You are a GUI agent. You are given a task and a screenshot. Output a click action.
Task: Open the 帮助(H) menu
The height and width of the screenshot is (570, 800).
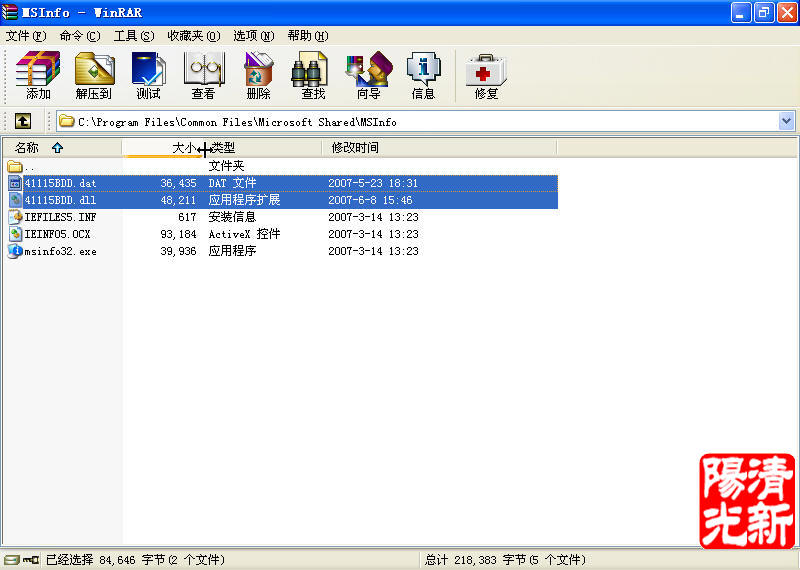tap(308, 36)
